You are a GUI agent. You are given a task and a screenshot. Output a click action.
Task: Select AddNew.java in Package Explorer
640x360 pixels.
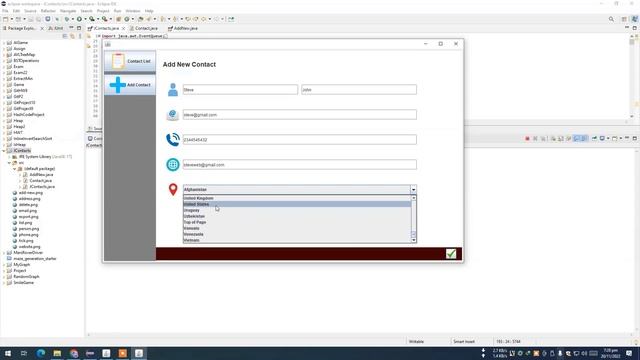coord(41,175)
